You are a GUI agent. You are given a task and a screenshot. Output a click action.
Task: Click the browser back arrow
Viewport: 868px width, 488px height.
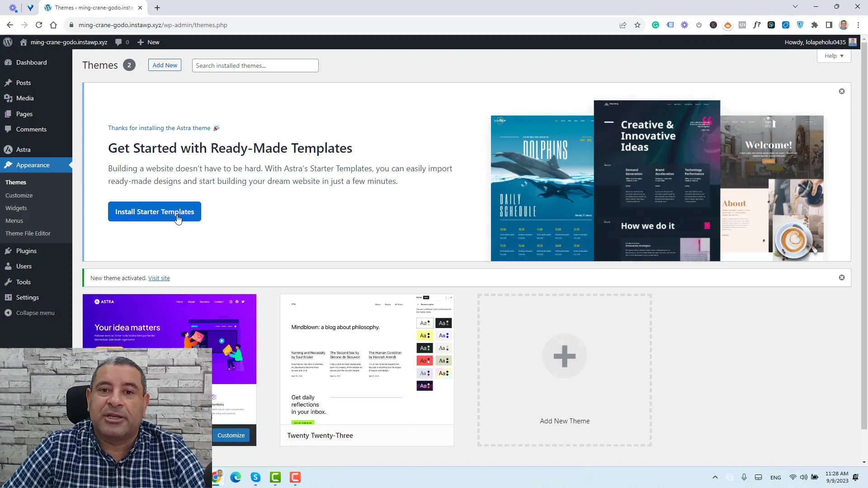[10, 25]
